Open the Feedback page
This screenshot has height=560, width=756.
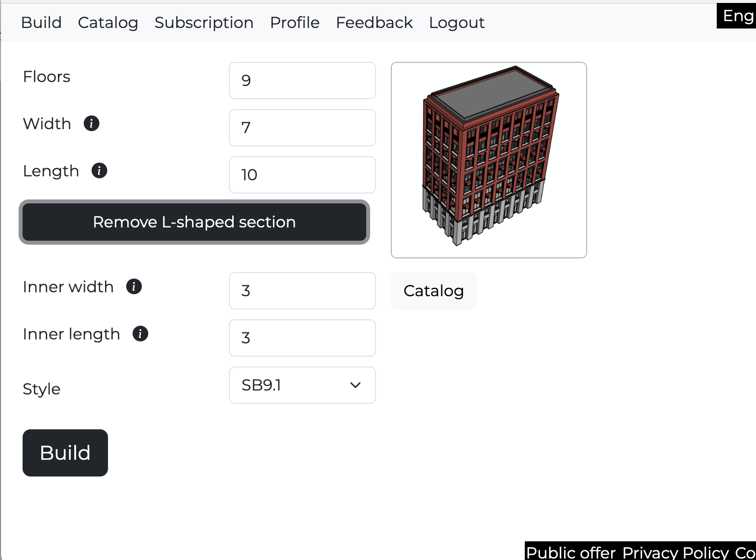[374, 23]
